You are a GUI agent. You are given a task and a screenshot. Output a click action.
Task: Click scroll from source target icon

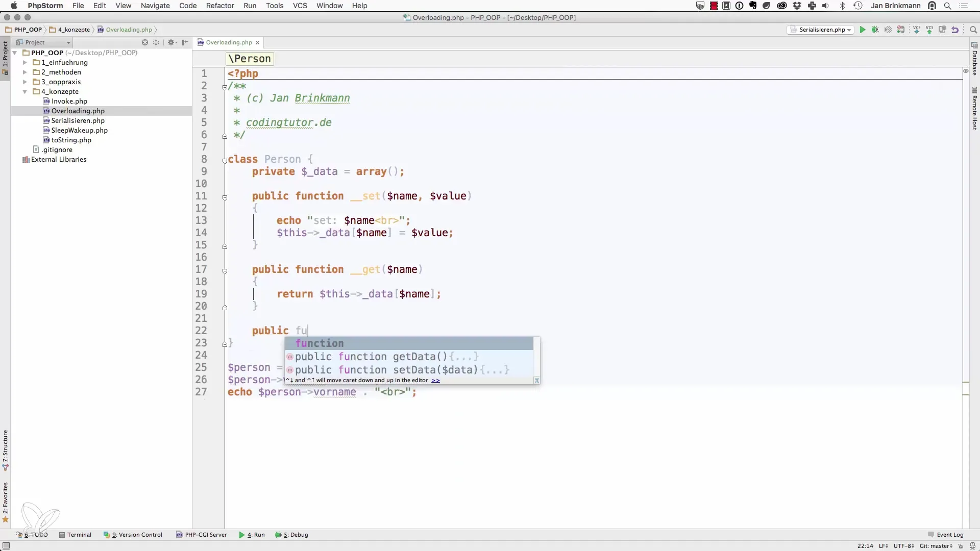pyautogui.click(x=145, y=42)
